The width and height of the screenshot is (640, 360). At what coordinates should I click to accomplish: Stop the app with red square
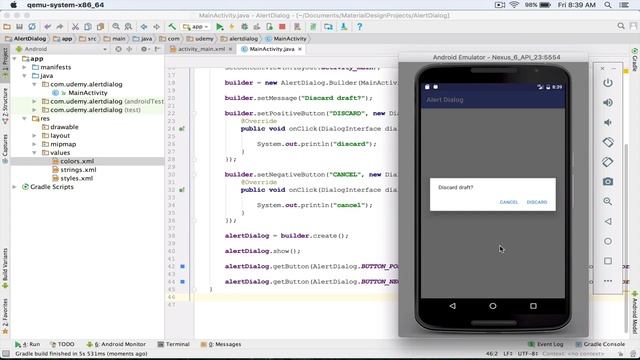click(x=282, y=27)
